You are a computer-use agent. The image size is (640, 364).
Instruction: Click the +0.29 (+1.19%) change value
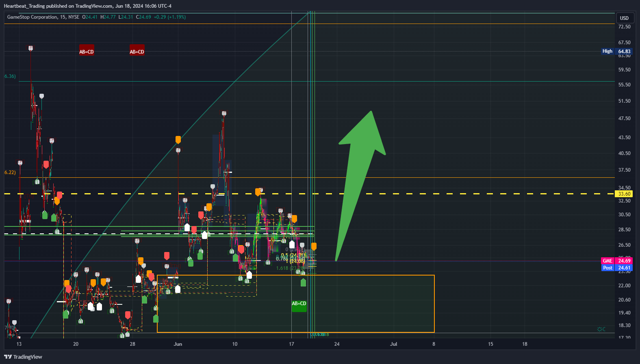(170, 17)
